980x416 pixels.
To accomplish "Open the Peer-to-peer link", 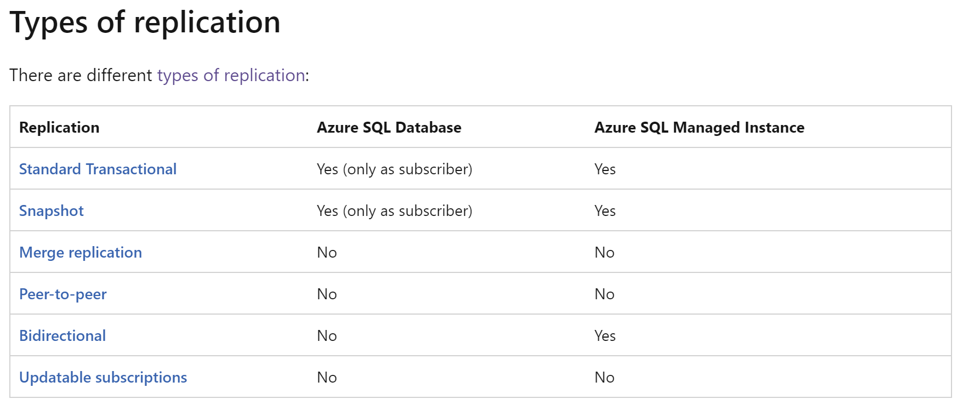I will coord(63,294).
